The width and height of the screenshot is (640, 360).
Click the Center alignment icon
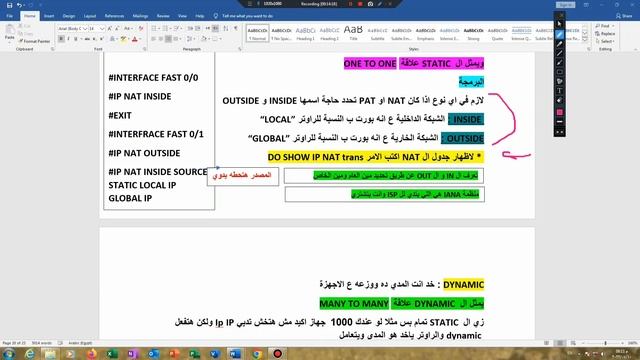point(161,39)
